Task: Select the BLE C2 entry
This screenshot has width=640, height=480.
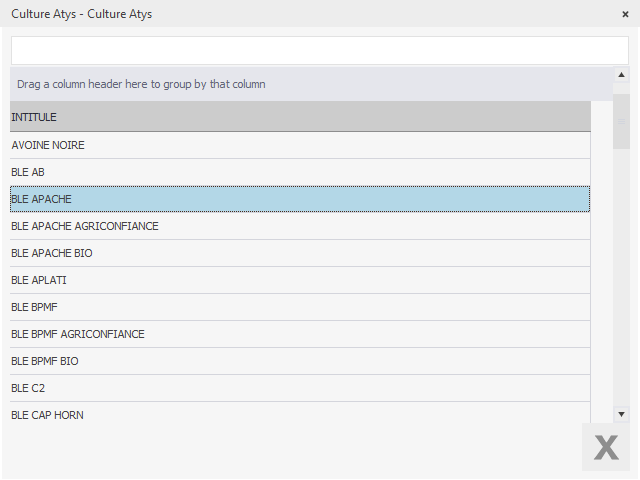Action: click(x=300, y=388)
